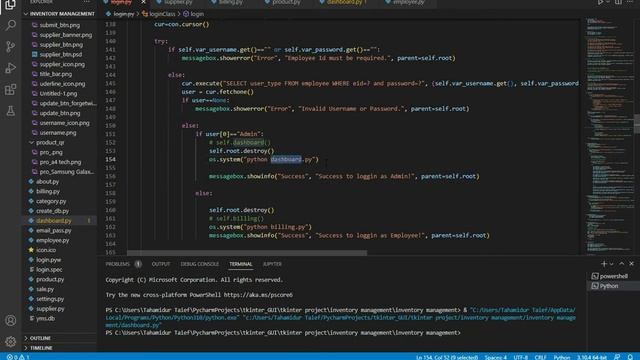Open the Testing flask view
This screenshot has width=640, height=360.
[10, 111]
